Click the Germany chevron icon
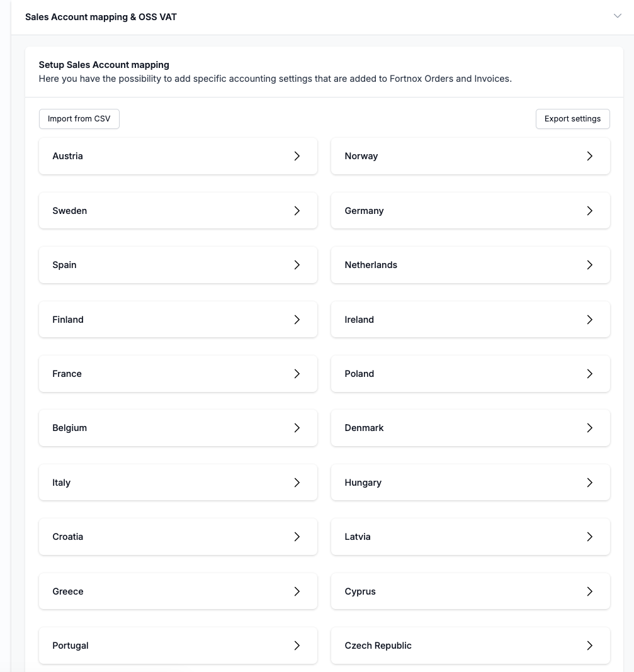634x672 pixels. [589, 211]
